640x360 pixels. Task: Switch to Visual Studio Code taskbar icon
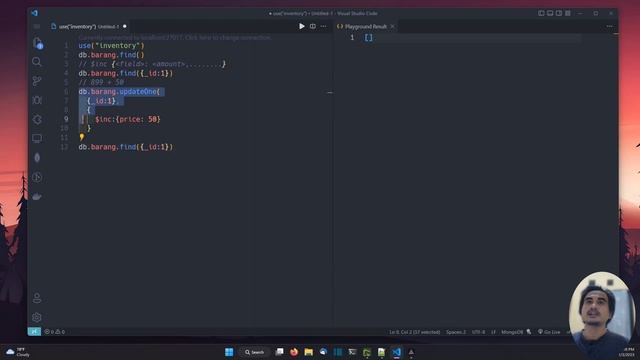(396, 352)
